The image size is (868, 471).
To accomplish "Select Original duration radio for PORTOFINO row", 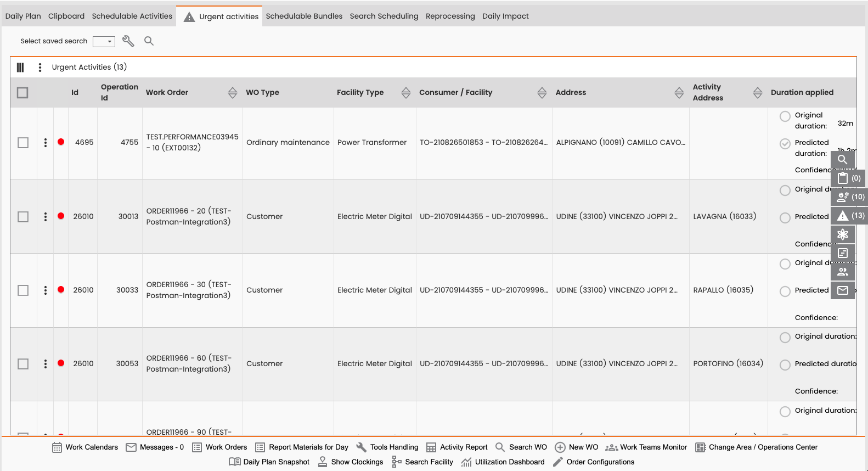I will tap(785, 338).
